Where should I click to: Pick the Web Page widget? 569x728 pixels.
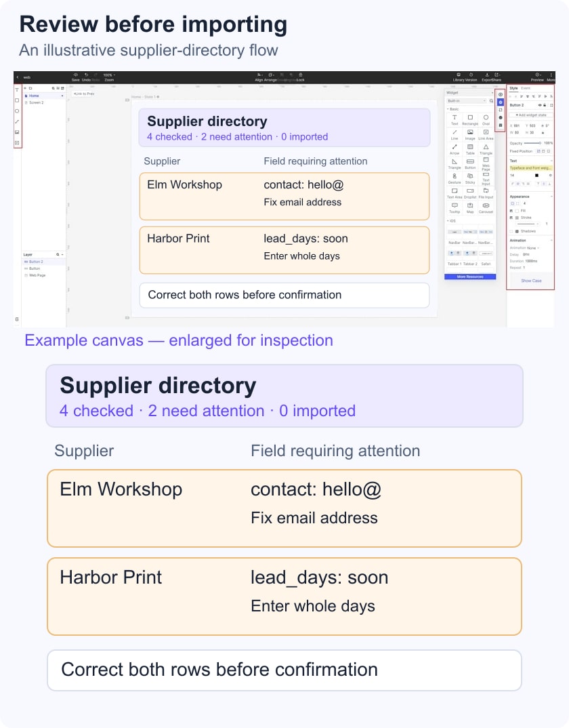[486, 164]
